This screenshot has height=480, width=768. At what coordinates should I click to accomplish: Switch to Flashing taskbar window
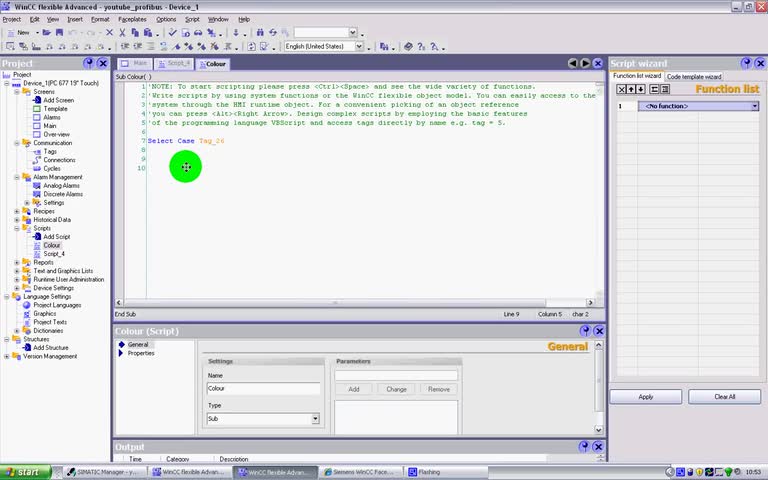pyautogui.click(x=445, y=472)
